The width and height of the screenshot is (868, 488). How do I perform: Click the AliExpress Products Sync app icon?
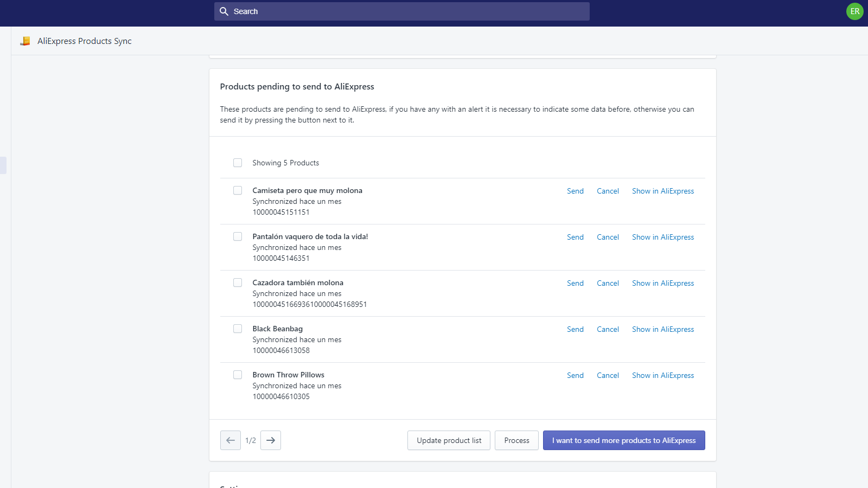point(25,41)
